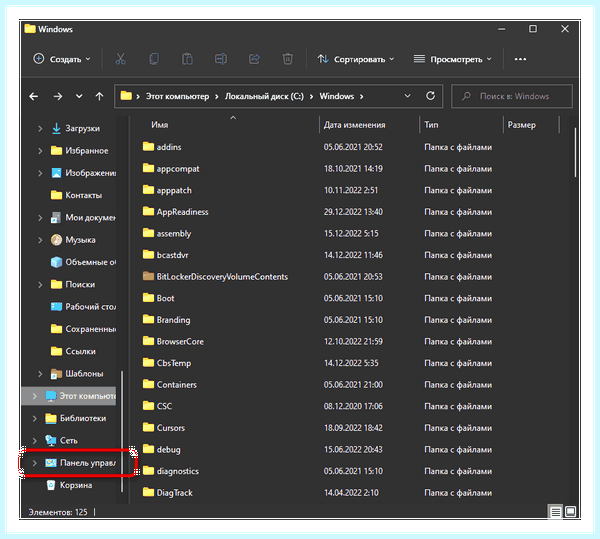This screenshot has height=539, width=600.
Task: Click the Cut scissors icon
Action: pos(121,59)
